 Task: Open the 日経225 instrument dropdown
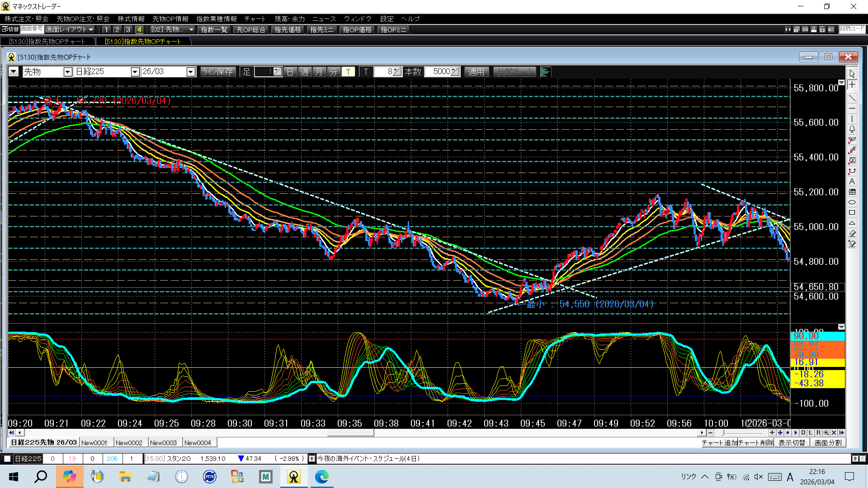(x=135, y=72)
